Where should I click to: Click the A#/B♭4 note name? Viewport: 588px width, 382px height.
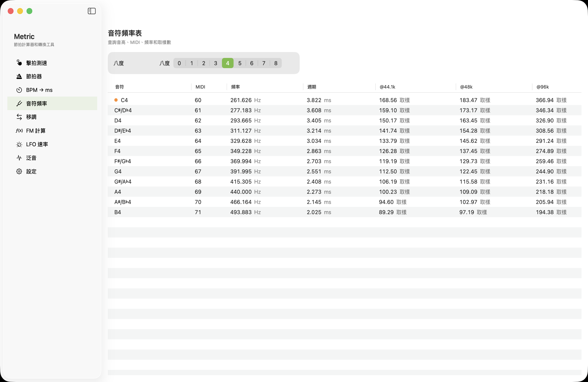123,202
